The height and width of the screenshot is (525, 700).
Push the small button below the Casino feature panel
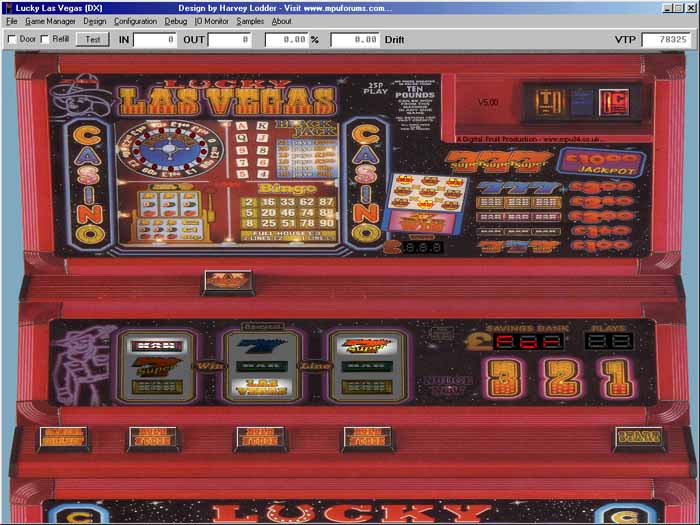tap(228, 282)
